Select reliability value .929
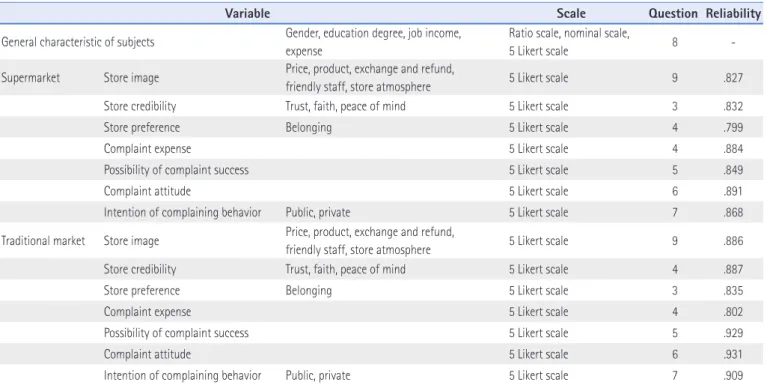The image size is (767, 385). click(x=733, y=333)
